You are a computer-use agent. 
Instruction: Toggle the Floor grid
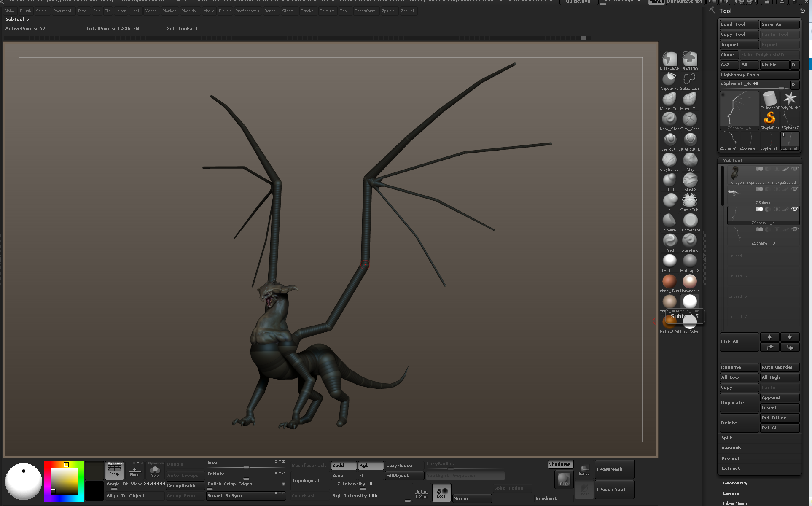pos(134,471)
